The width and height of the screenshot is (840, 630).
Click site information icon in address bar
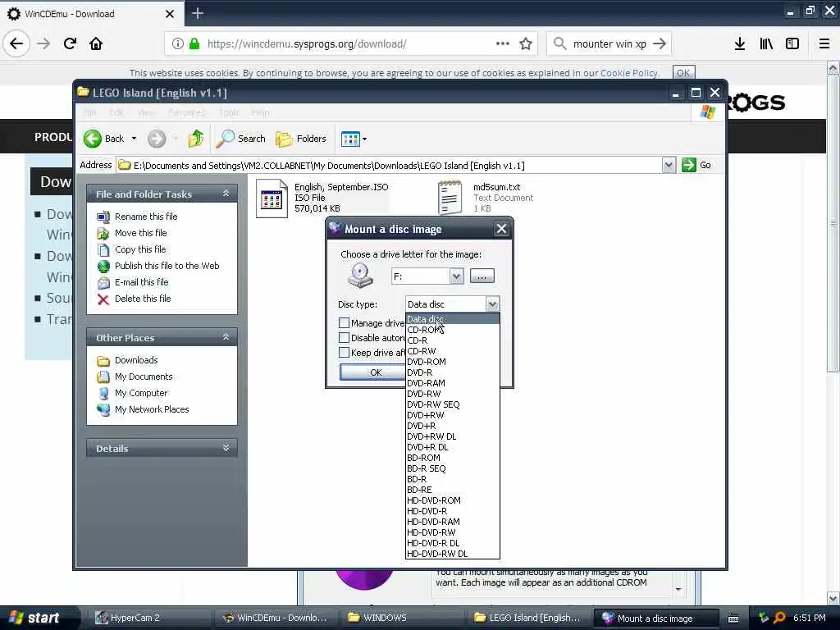[178, 43]
